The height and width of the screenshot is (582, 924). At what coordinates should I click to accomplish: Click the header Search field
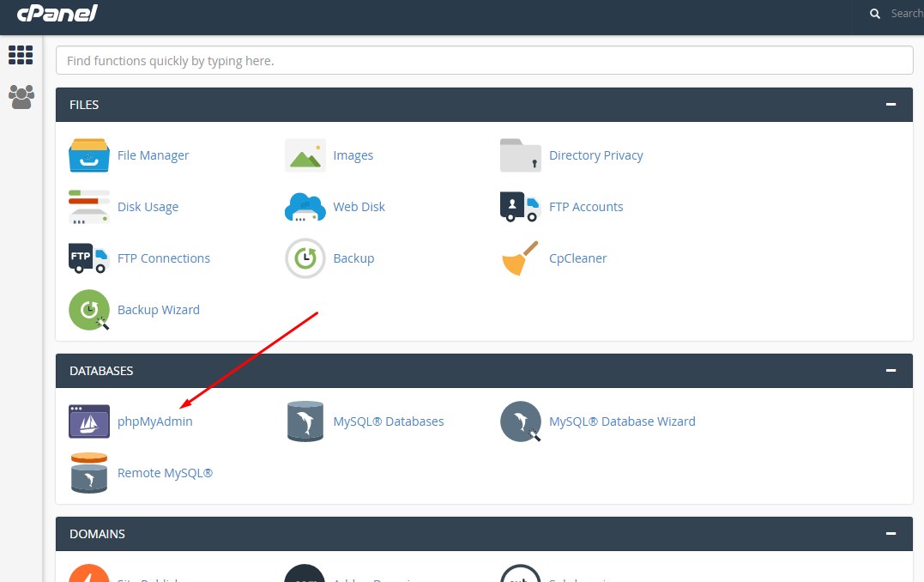point(906,14)
